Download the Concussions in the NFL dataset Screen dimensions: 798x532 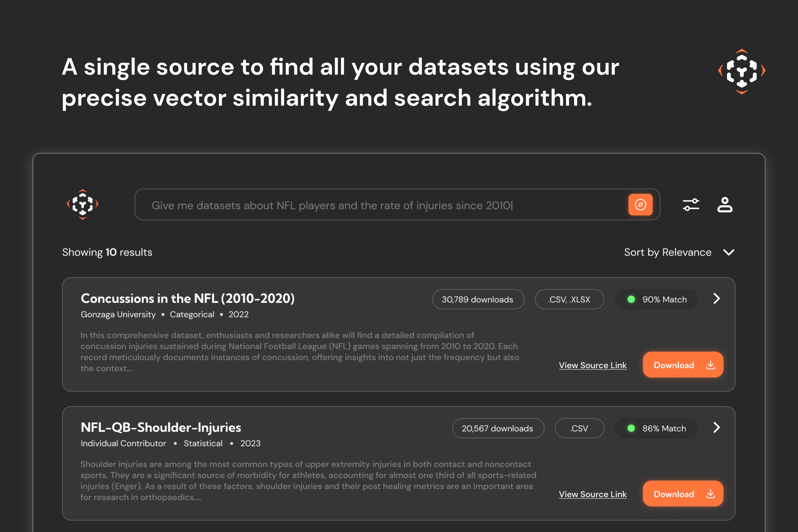point(674,365)
